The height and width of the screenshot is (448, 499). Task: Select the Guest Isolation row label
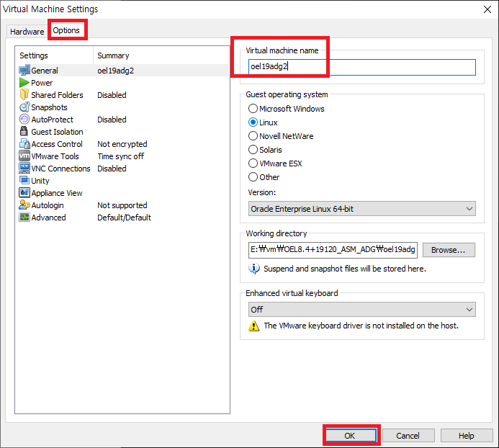pyautogui.click(x=57, y=132)
